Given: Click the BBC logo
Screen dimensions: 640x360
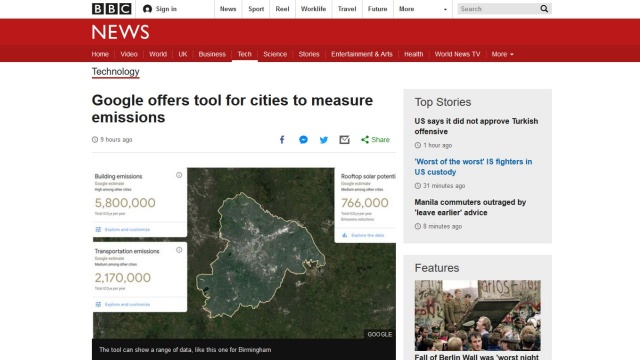Looking at the screenshot, I should pyautogui.click(x=111, y=9).
